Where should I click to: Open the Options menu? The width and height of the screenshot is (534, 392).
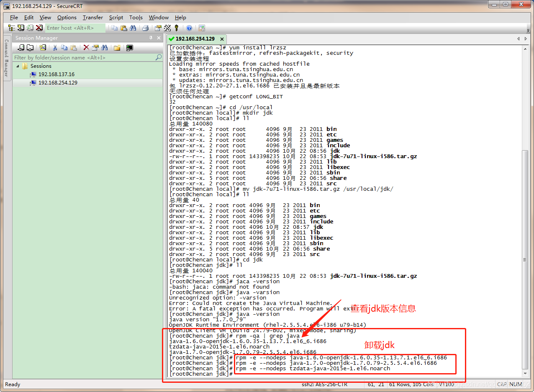pos(67,18)
